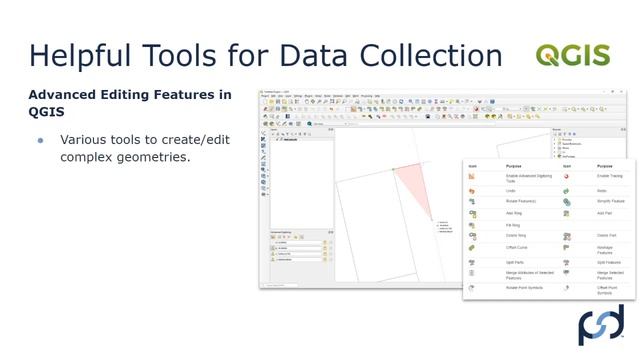Click the 'Delete Ring' label
The width and height of the screenshot is (640, 360).
pos(516,236)
